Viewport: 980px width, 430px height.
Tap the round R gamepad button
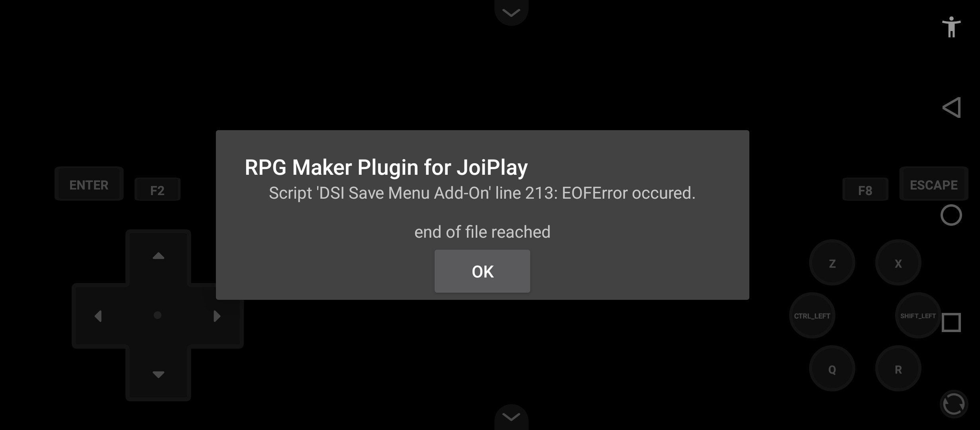[898, 369]
